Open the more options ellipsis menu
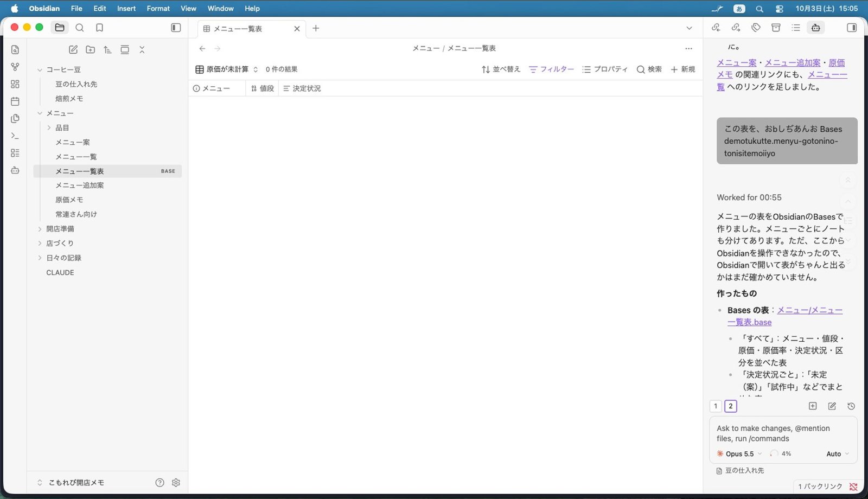This screenshot has height=499, width=868. (x=688, y=48)
